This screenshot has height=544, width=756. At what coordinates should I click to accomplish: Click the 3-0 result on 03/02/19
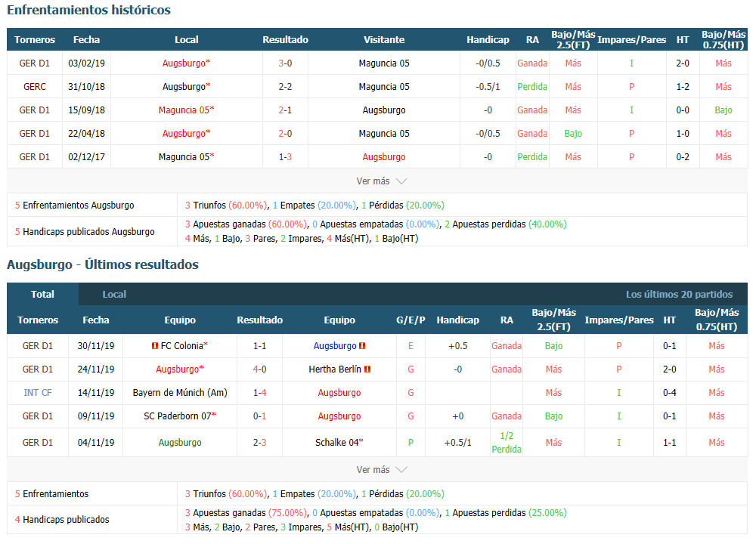(285, 63)
